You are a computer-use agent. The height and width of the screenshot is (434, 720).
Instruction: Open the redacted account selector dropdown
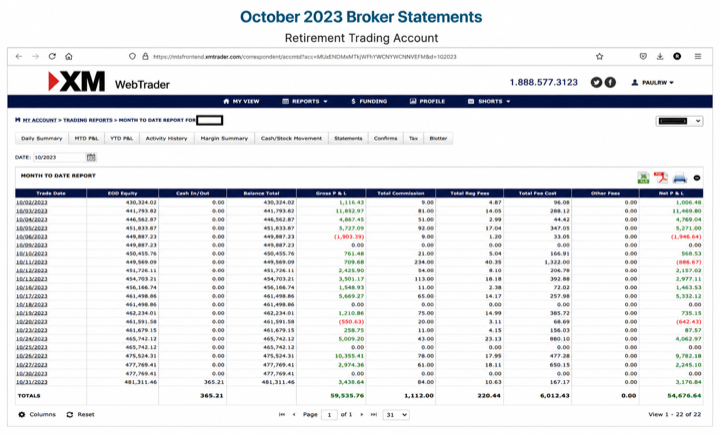[679, 121]
